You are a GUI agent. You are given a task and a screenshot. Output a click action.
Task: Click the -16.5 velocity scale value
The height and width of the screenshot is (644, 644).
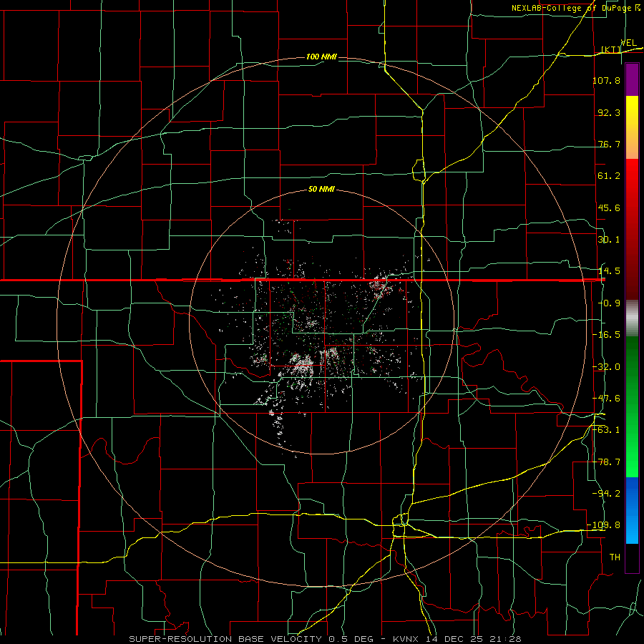coord(607,335)
